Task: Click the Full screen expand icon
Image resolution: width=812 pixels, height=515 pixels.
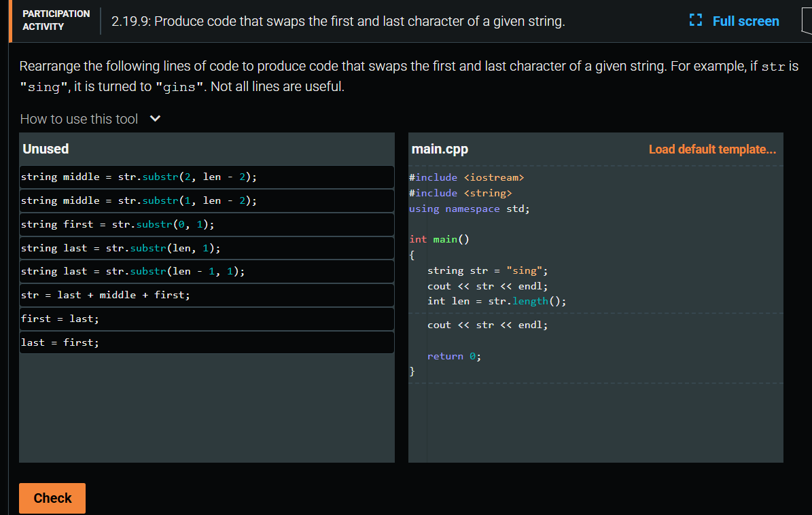Action: coord(696,20)
